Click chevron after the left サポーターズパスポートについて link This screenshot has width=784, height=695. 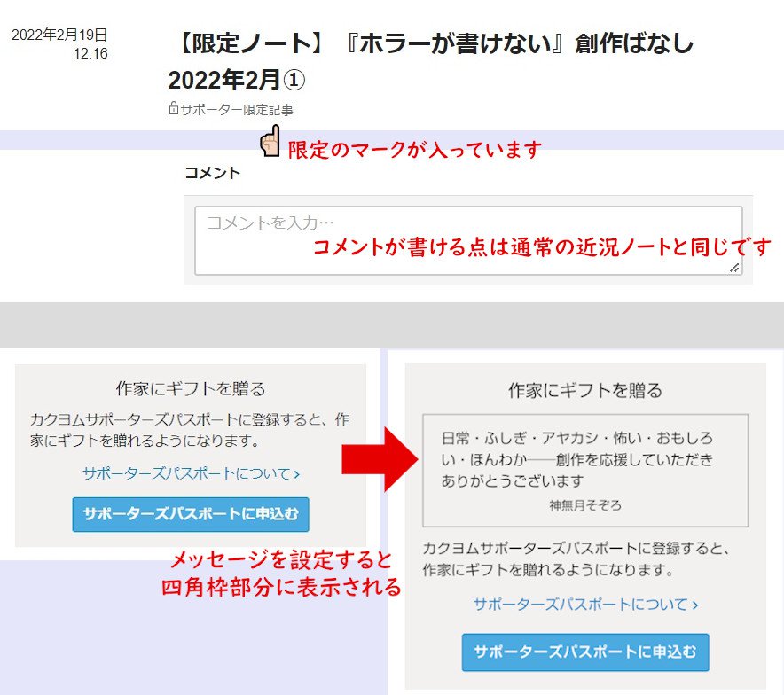point(296,474)
